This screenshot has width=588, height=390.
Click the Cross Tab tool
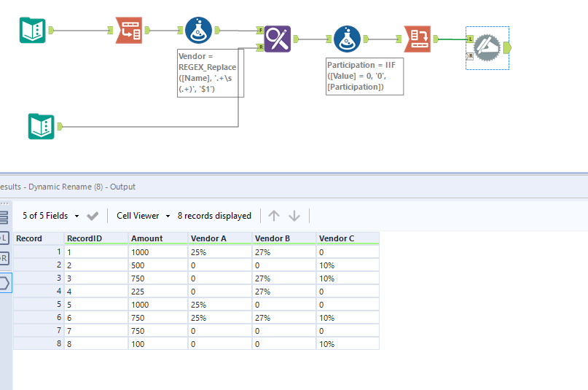(417, 39)
